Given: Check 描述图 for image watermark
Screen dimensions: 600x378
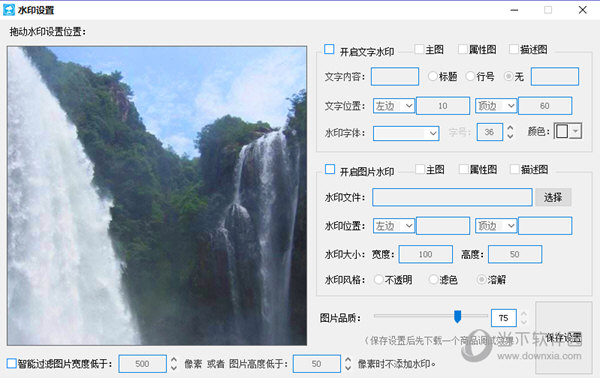Looking at the screenshot, I should pyautogui.click(x=515, y=169).
